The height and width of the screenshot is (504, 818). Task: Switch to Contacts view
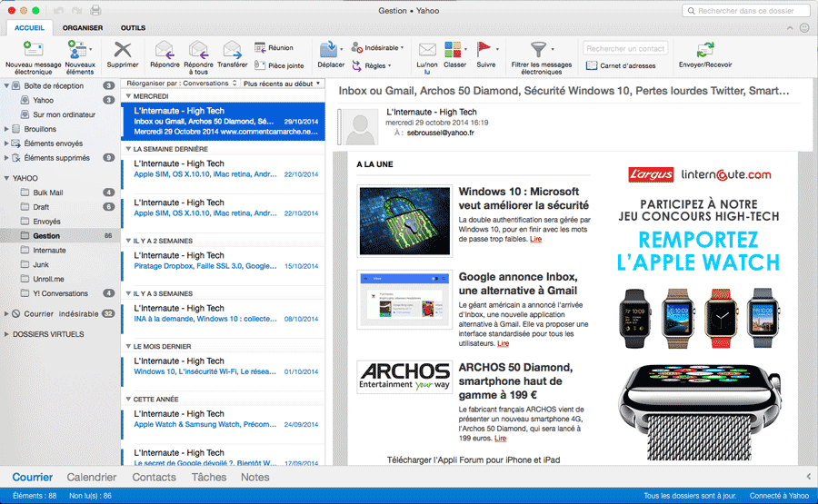(x=154, y=477)
